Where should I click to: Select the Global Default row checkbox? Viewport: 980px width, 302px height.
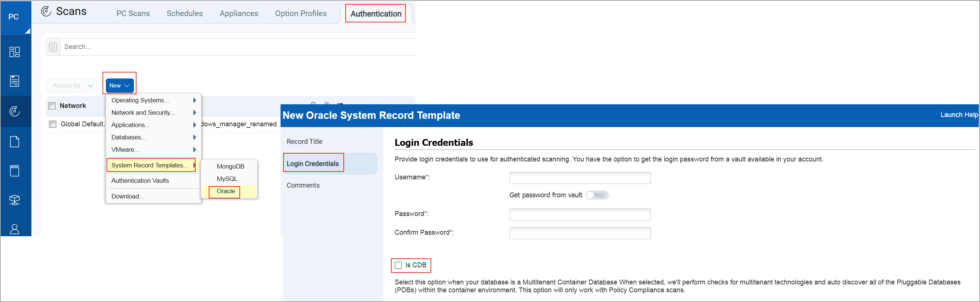pyautogui.click(x=52, y=124)
